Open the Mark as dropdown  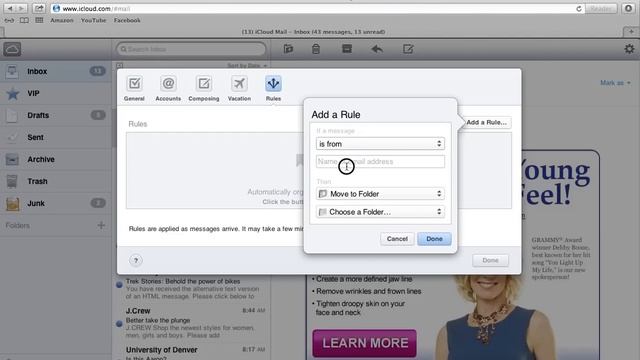(615, 83)
